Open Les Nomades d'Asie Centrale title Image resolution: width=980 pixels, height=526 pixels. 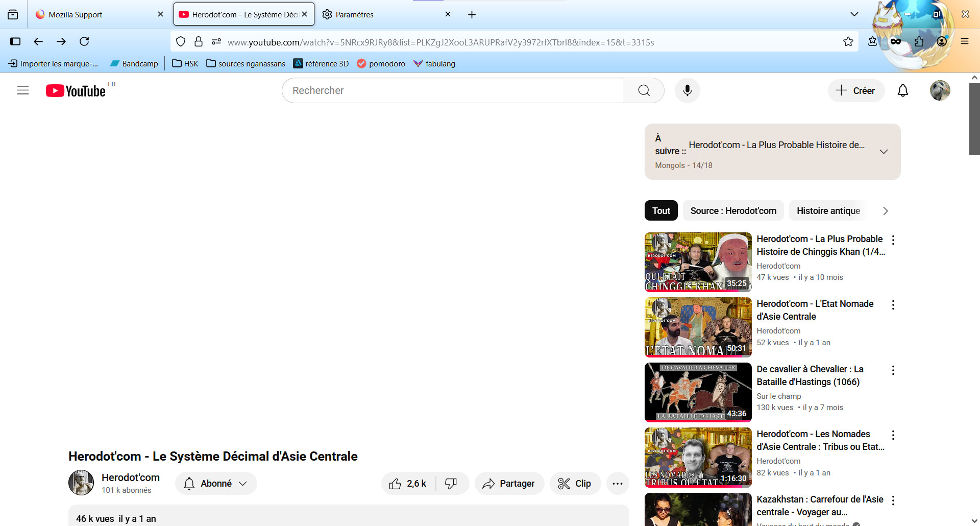[x=821, y=440]
